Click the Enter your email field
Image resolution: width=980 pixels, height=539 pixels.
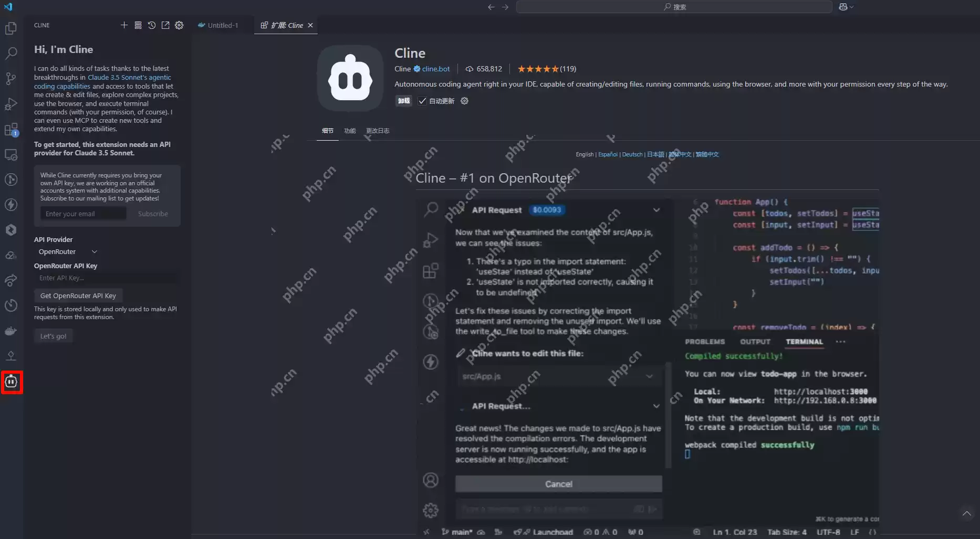tap(83, 214)
